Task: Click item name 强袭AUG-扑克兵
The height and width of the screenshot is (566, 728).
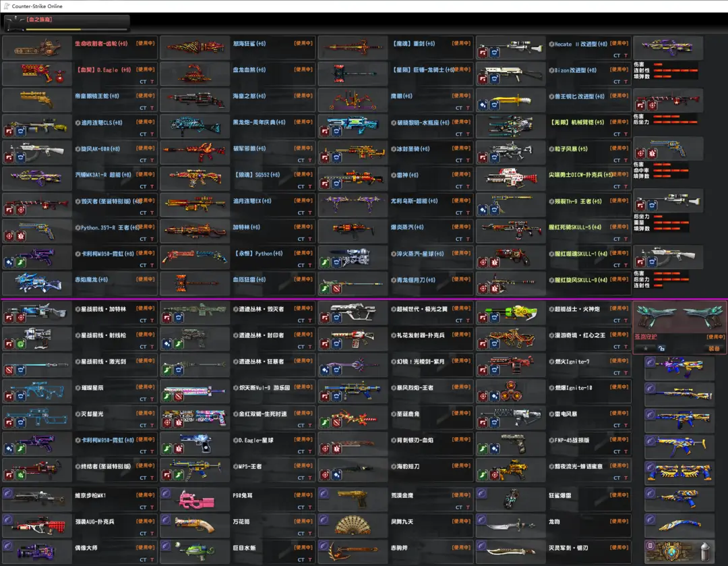Action: pos(95,522)
